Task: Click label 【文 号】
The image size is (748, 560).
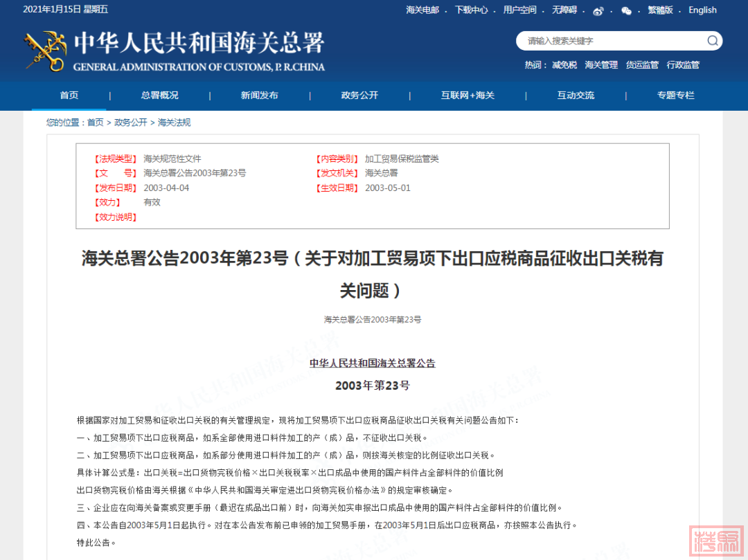Action: (x=116, y=173)
